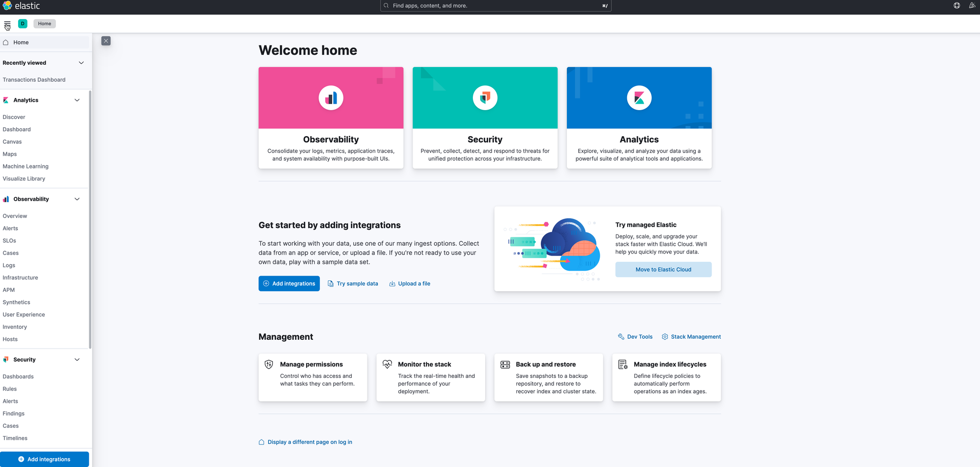Open Rules under Security
This screenshot has width=980, height=467.
(10, 389)
